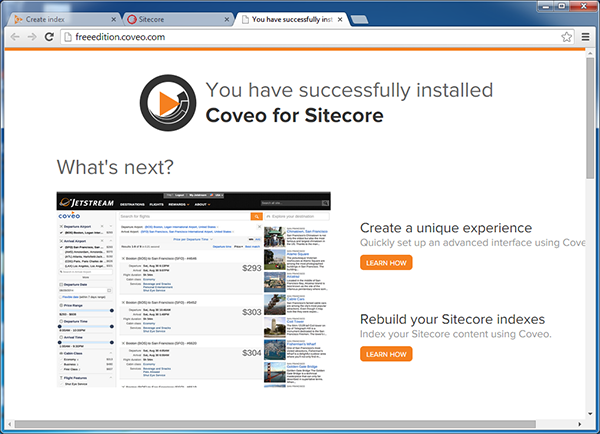Click Learn How under Create a unique experience

tap(386, 263)
